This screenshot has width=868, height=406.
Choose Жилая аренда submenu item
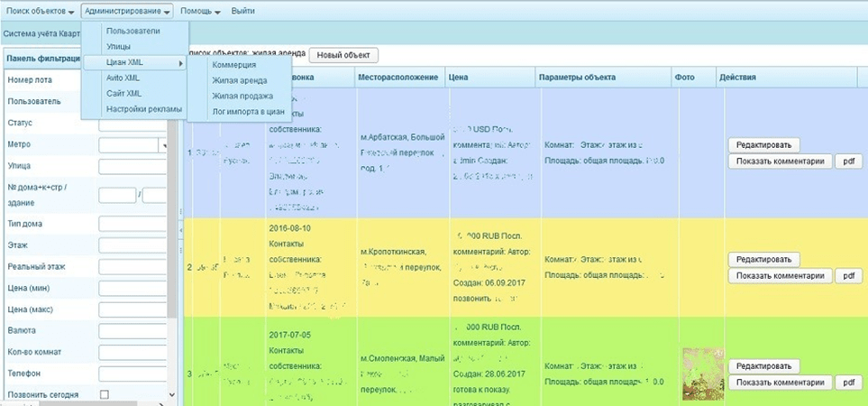(239, 80)
